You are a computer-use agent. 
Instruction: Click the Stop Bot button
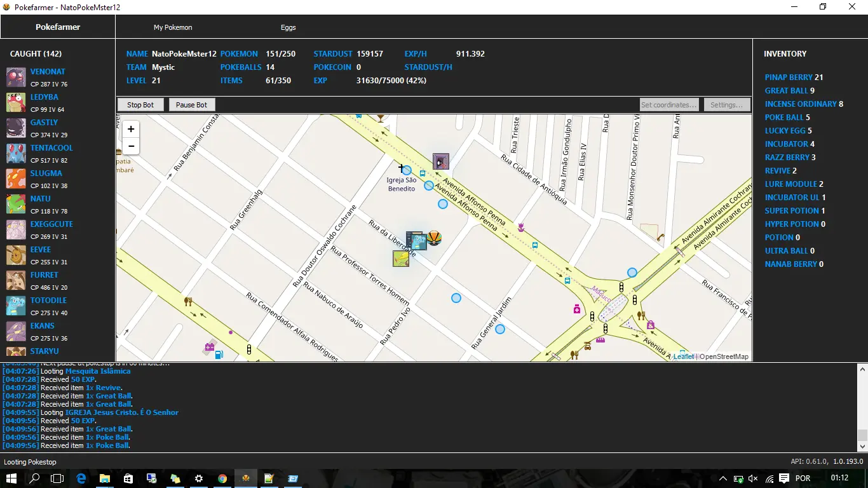tap(140, 105)
